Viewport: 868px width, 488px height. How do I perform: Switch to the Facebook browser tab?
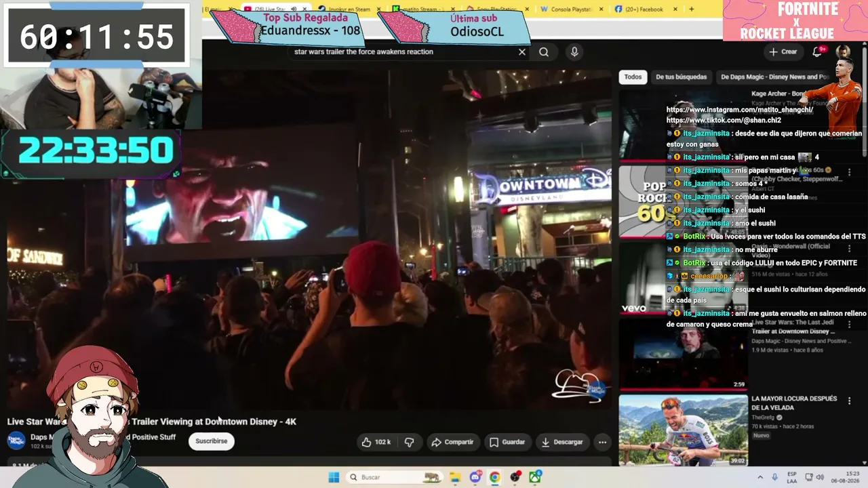(647, 9)
